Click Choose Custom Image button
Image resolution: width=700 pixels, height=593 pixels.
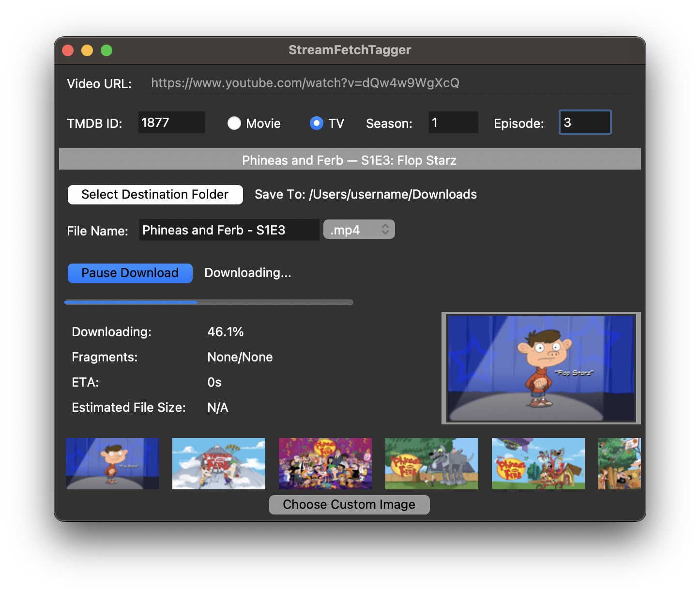350,504
